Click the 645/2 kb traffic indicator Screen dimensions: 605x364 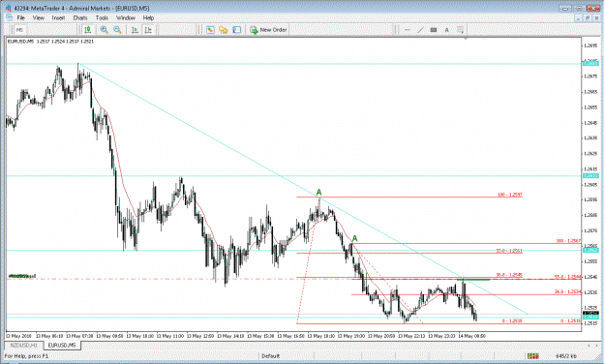[x=566, y=356]
